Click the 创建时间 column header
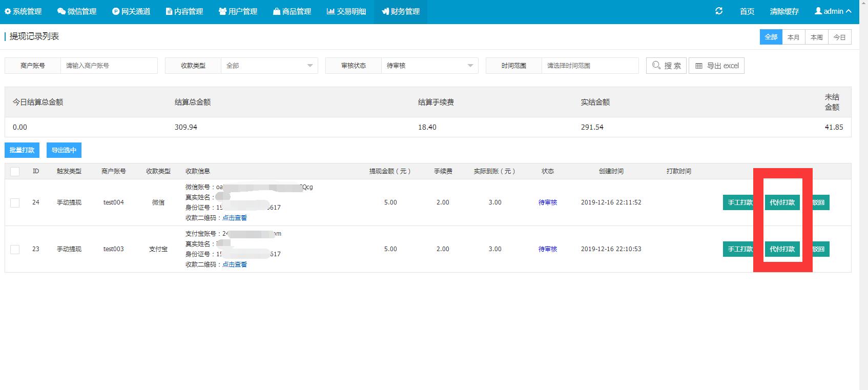The width and height of the screenshot is (868, 390). click(x=611, y=171)
